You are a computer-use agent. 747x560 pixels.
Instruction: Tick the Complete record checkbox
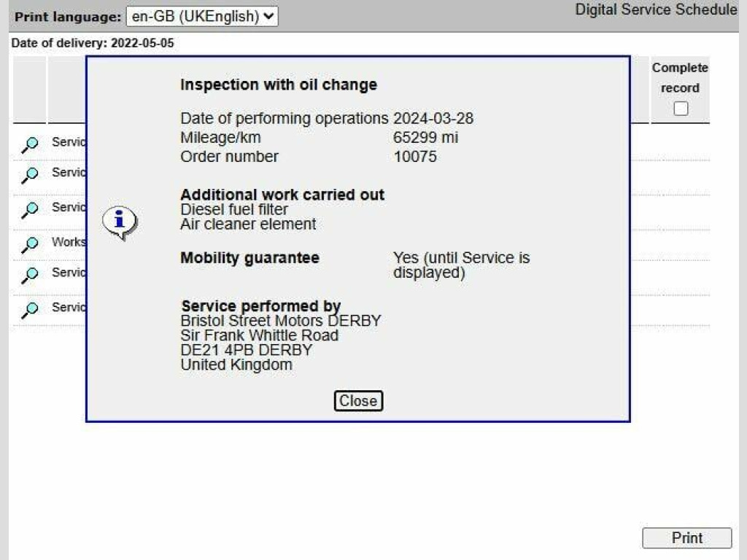tap(681, 109)
